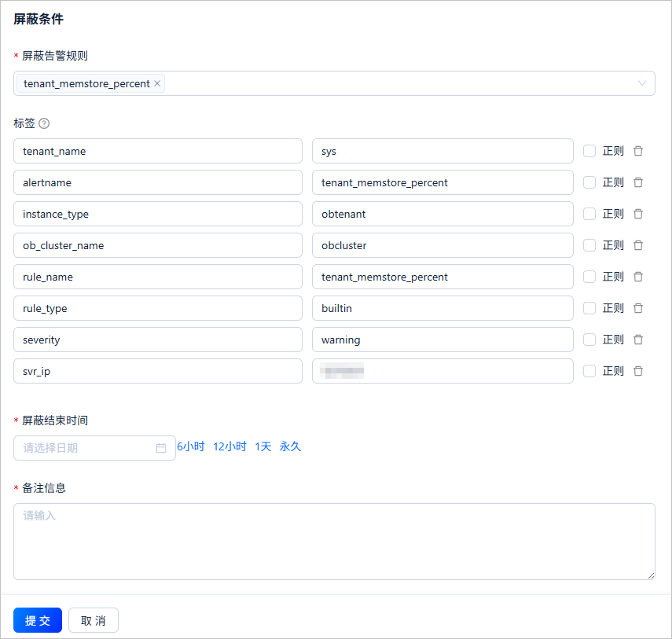Expand the 屏蔽告警规则 dropdown arrow

pyautogui.click(x=642, y=83)
